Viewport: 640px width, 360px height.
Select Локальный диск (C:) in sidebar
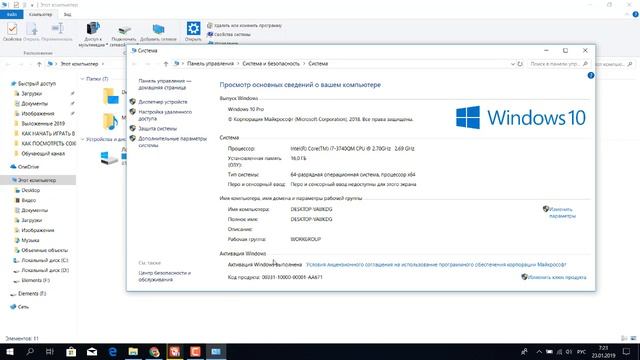pos(44,260)
